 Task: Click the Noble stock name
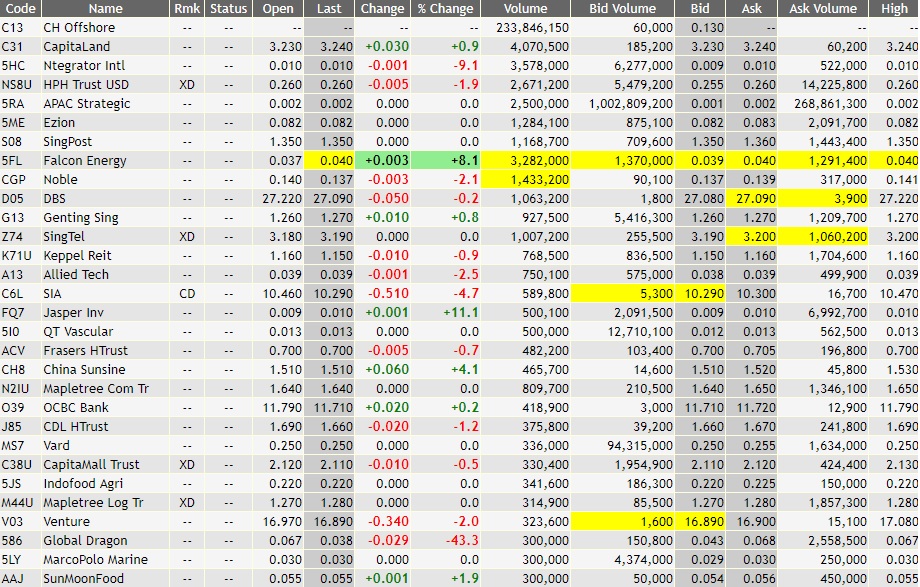pyautogui.click(x=60, y=180)
